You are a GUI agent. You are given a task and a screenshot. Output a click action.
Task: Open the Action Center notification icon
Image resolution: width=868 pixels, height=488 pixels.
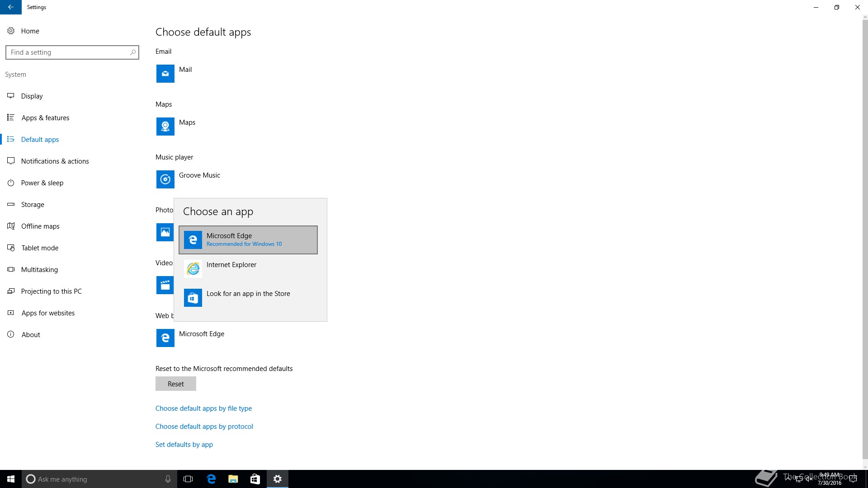853,479
